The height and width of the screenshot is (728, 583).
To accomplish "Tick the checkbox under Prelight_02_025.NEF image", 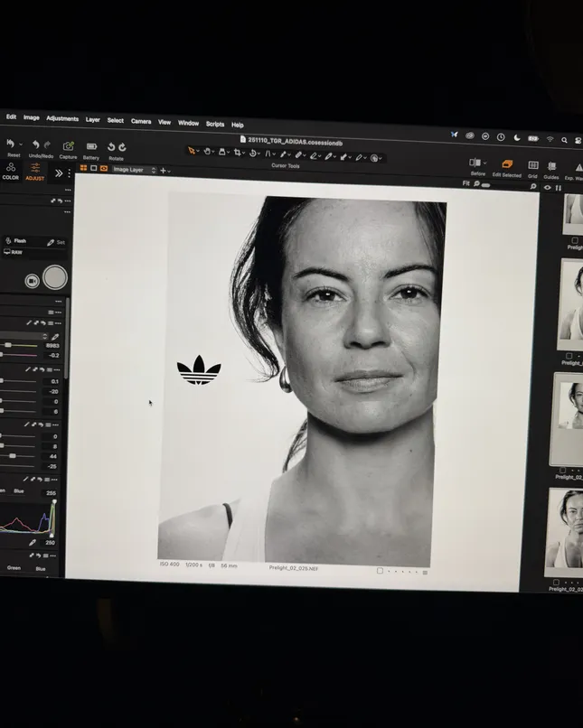I will 380,570.
